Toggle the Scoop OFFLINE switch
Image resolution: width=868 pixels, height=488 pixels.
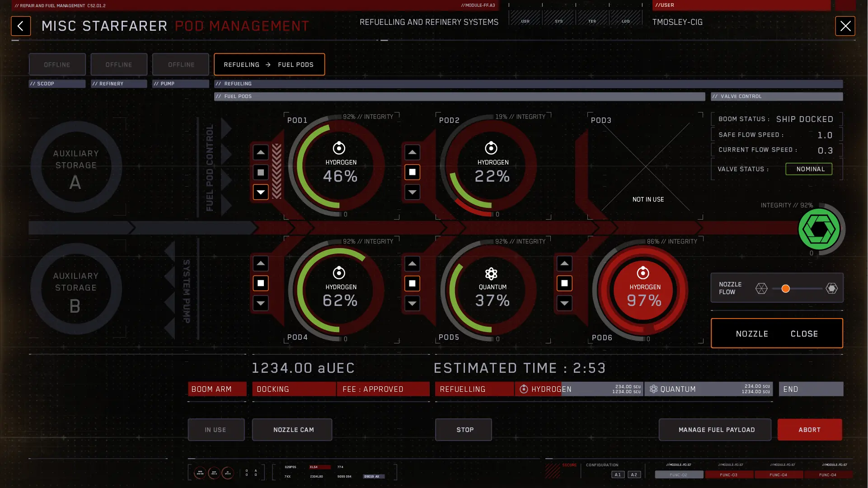[x=57, y=65]
